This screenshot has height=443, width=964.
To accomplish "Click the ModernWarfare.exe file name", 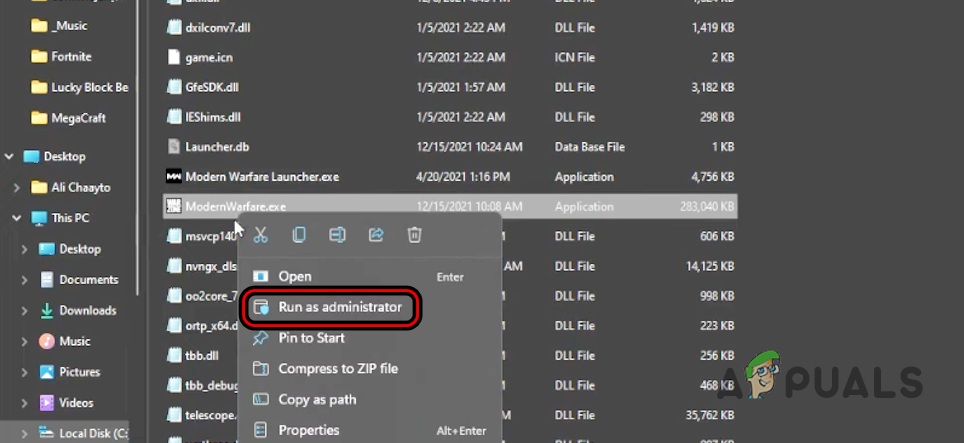I will coord(235,206).
